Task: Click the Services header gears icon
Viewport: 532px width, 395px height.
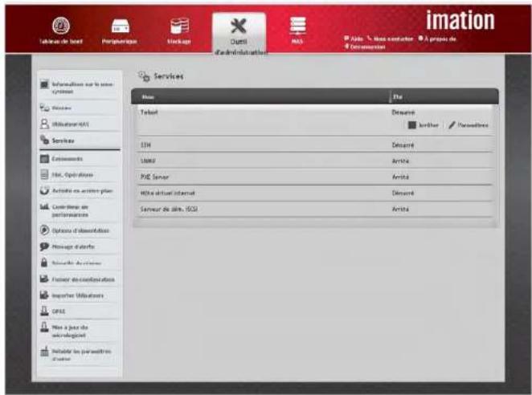Action: click(x=144, y=76)
